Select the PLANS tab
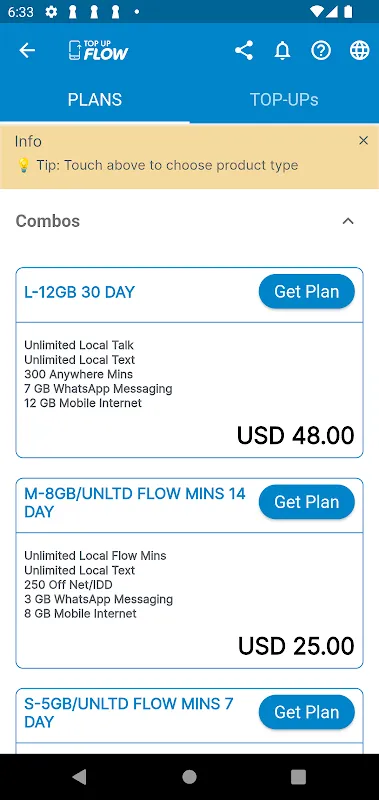The height and width of the screenshot is (800, 379). pyautogui.click(x=95, y=99)
